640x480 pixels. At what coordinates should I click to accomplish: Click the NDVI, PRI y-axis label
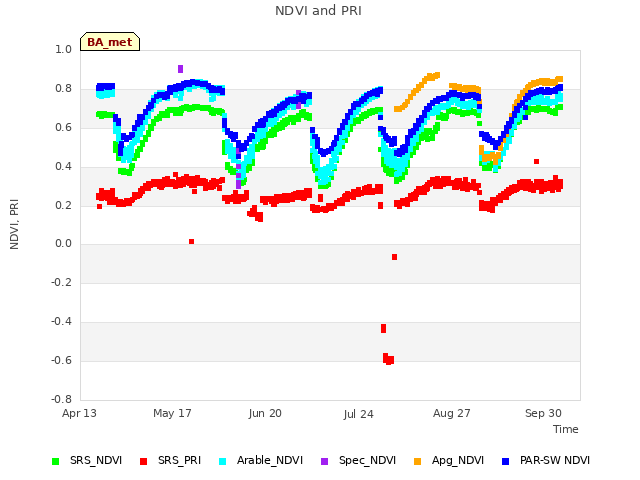tap(14, 224)
